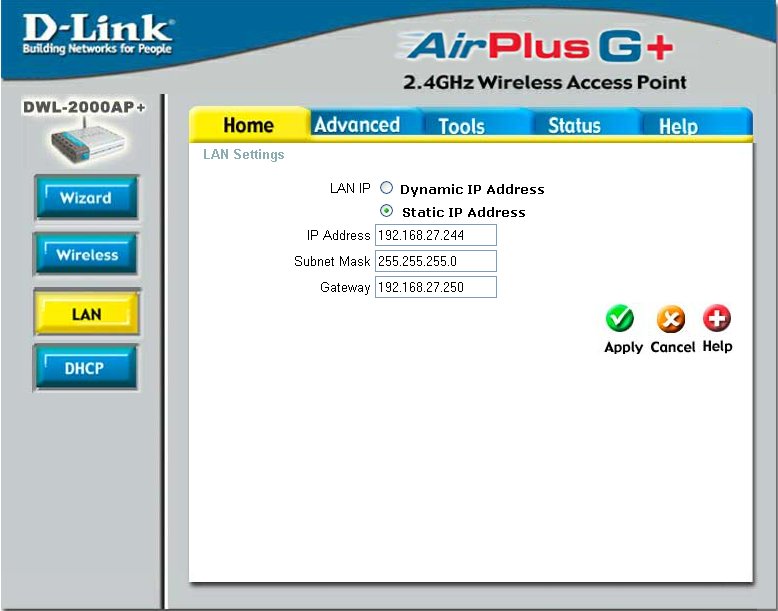
Task: Select Static IP Address radio button
Action: (386, 211)
